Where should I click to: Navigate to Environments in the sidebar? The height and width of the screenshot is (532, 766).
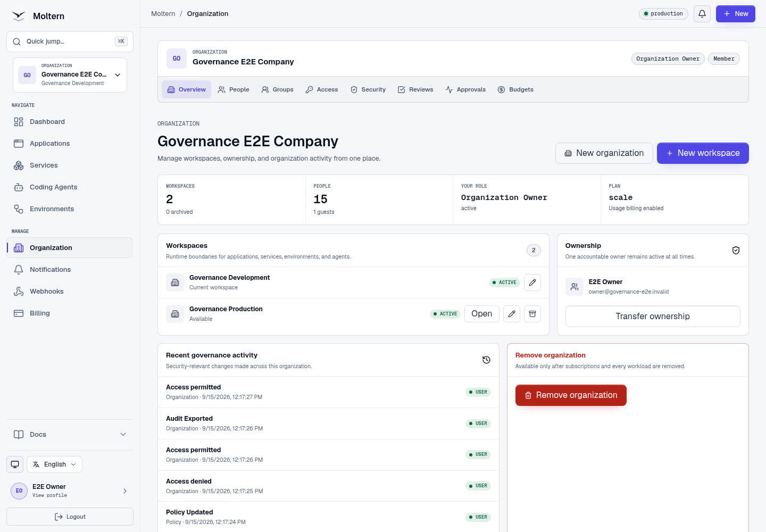tap(70, 209)
